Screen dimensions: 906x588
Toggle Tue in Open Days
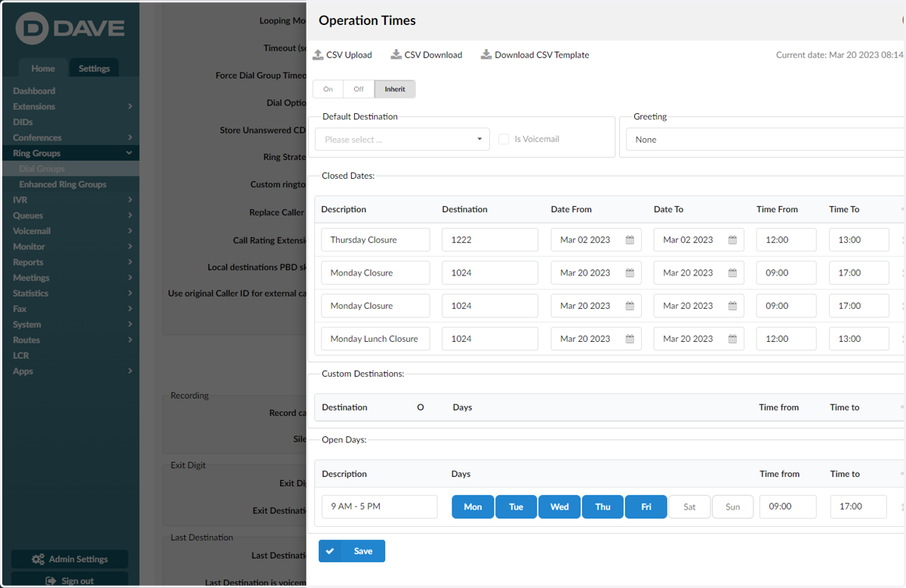516,506
